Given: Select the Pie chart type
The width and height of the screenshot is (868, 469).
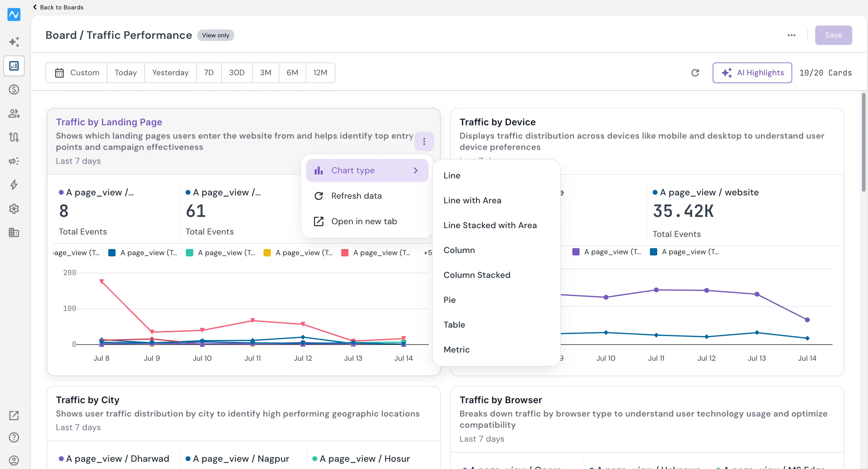Looking at the screenshot, I should tap(496, 300).
